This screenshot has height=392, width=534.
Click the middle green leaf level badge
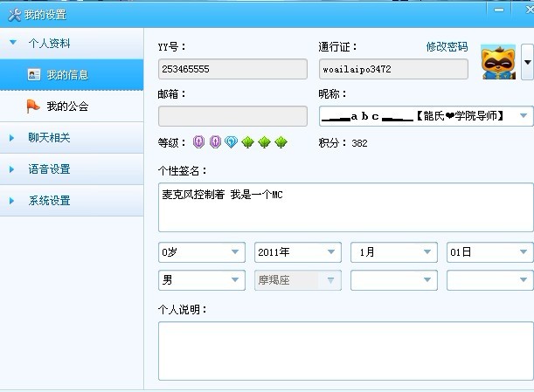click(264, 142)
